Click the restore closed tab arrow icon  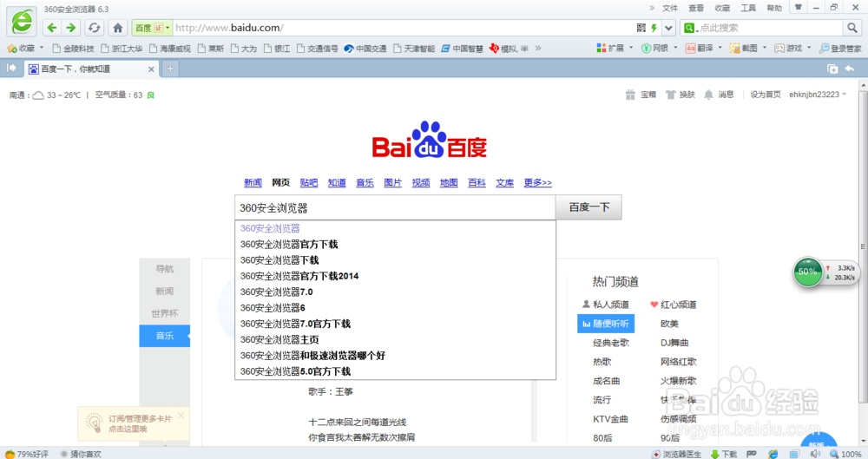[850, 69]
